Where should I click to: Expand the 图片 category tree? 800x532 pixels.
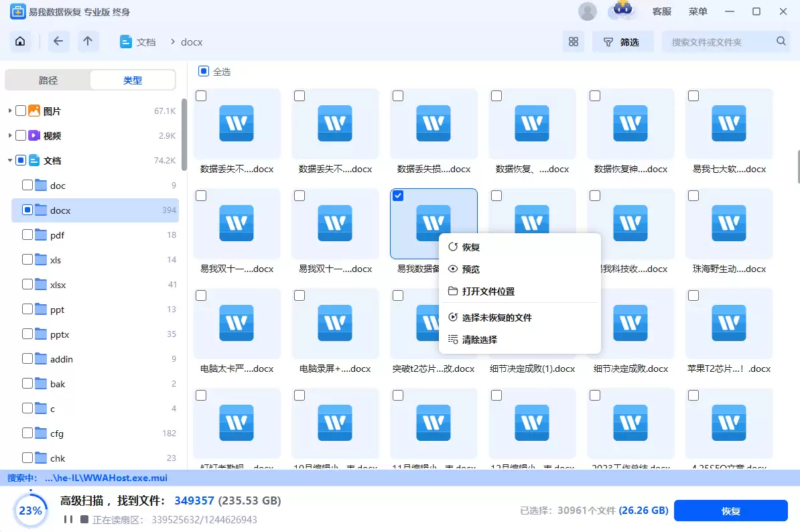click(x=9, y=110)
